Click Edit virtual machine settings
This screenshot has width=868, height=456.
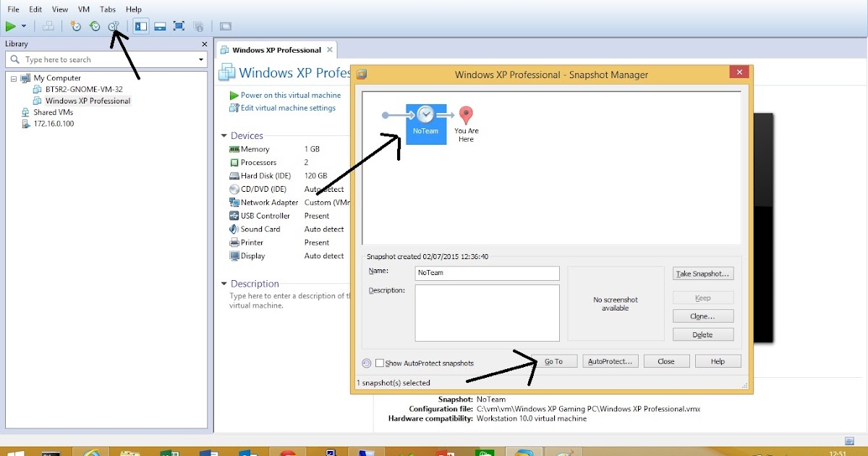click(288, 108)
